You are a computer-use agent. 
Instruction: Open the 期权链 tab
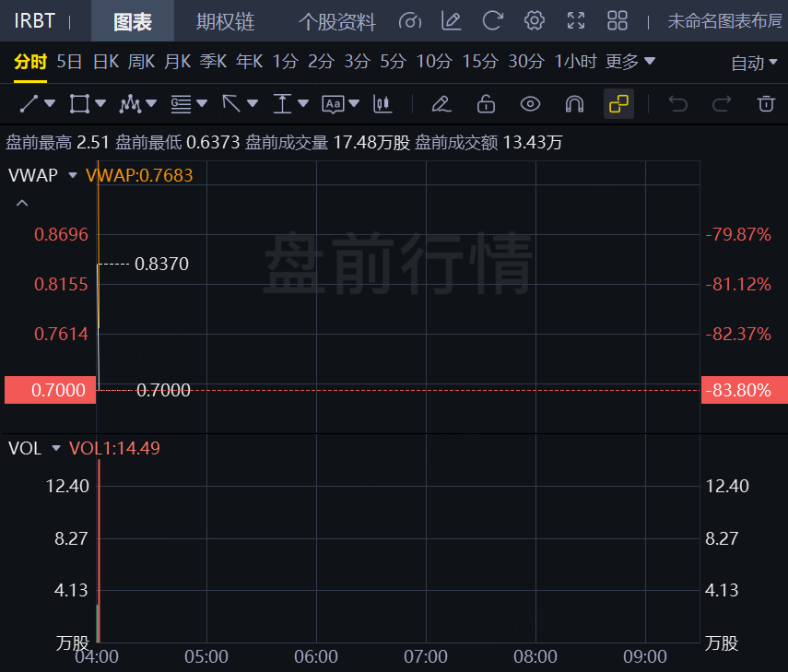225,21
